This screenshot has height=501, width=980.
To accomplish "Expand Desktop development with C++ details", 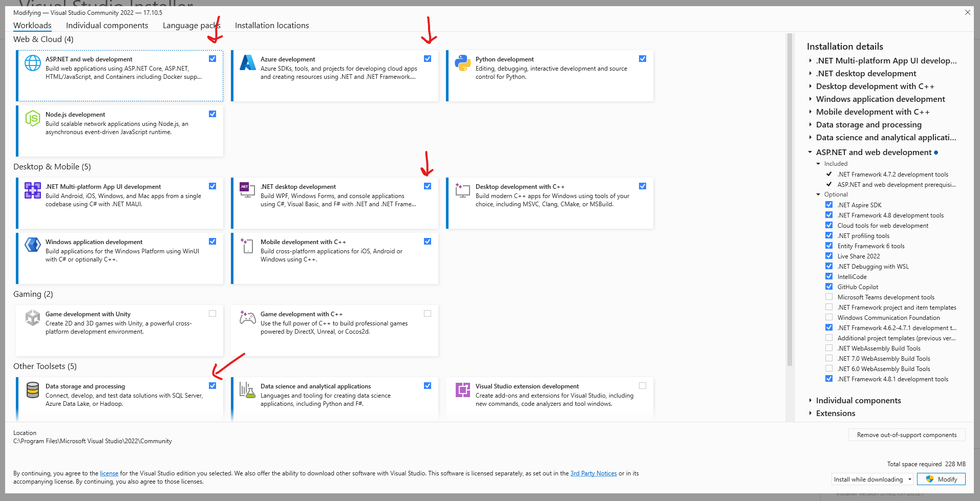I will click(811, 86).
